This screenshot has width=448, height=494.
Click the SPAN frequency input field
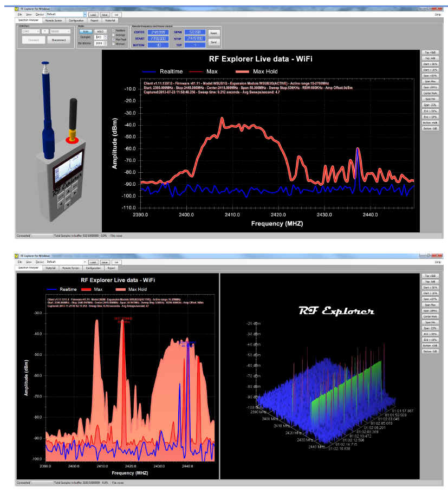click(x=195, y=32)
